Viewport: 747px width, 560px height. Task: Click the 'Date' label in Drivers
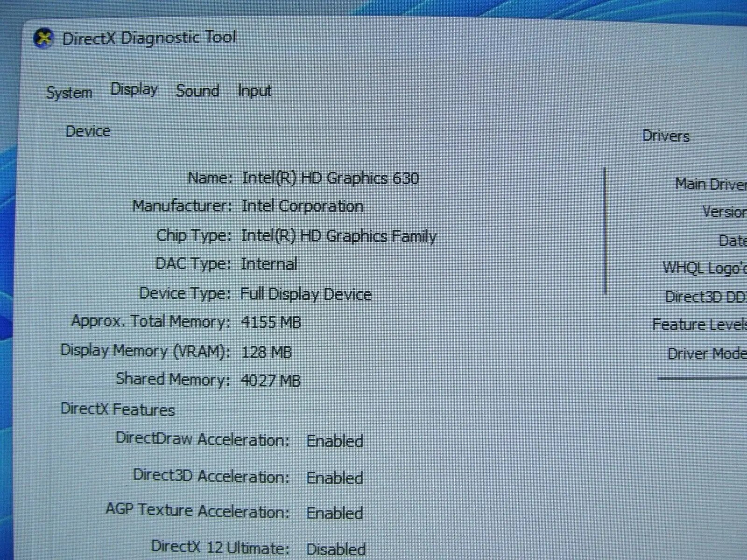[732, 241]
